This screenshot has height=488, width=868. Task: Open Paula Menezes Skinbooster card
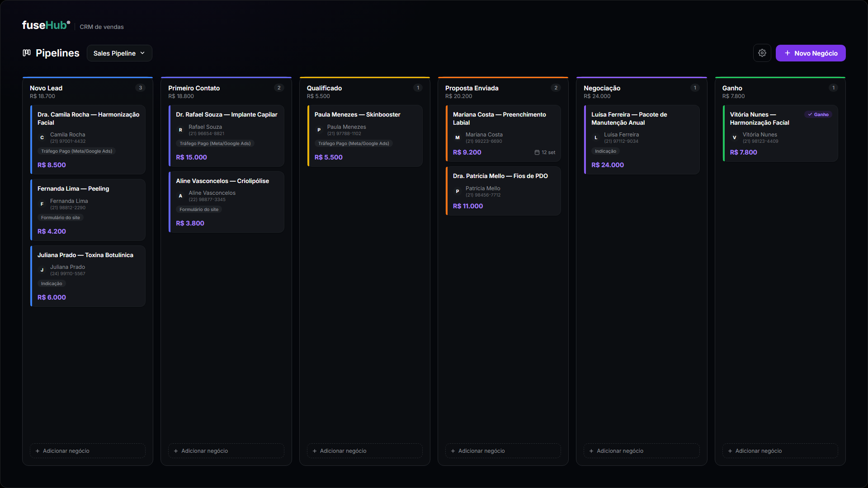pyautogui.click(x=365, y=136)
